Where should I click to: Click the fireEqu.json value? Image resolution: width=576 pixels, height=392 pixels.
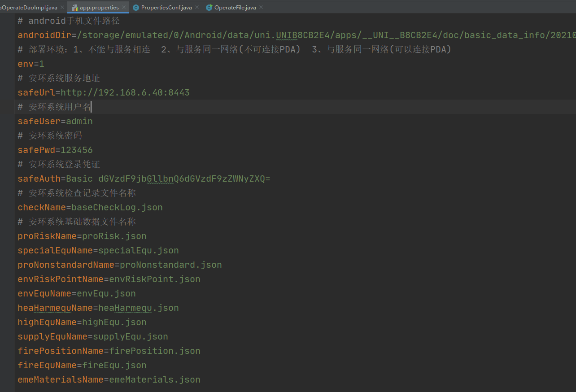[114, 365]
